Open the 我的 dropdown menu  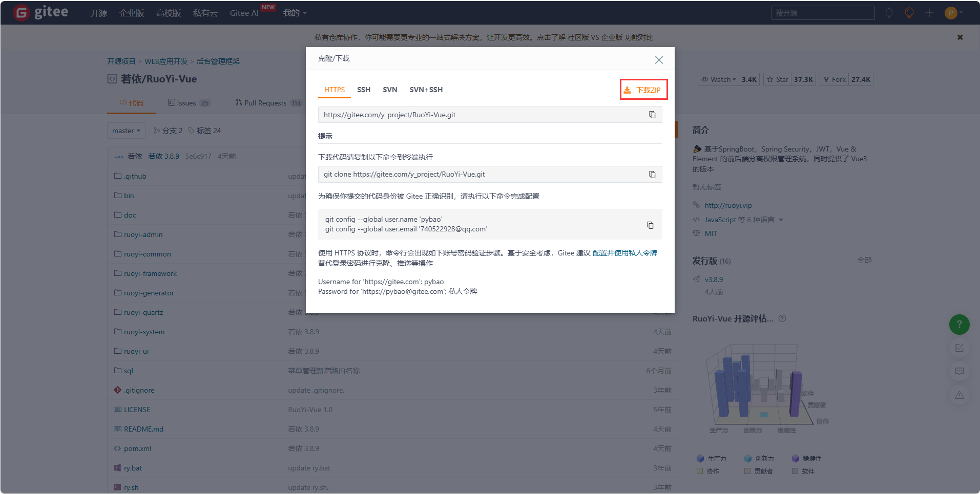pos(295,13)
